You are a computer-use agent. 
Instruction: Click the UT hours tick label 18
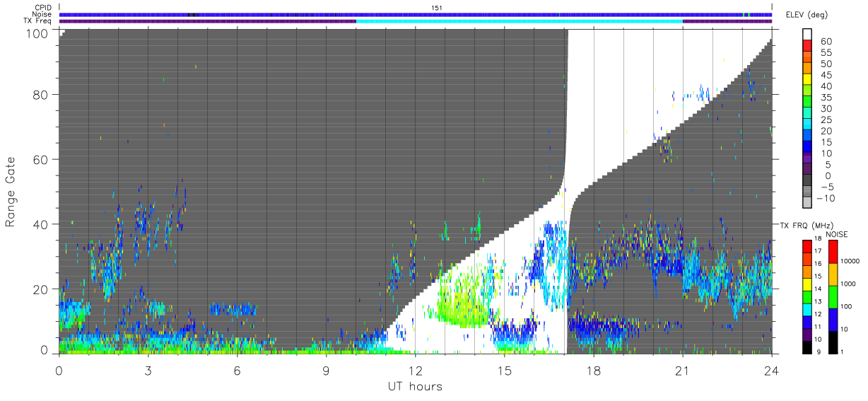[x=593, y=370]
